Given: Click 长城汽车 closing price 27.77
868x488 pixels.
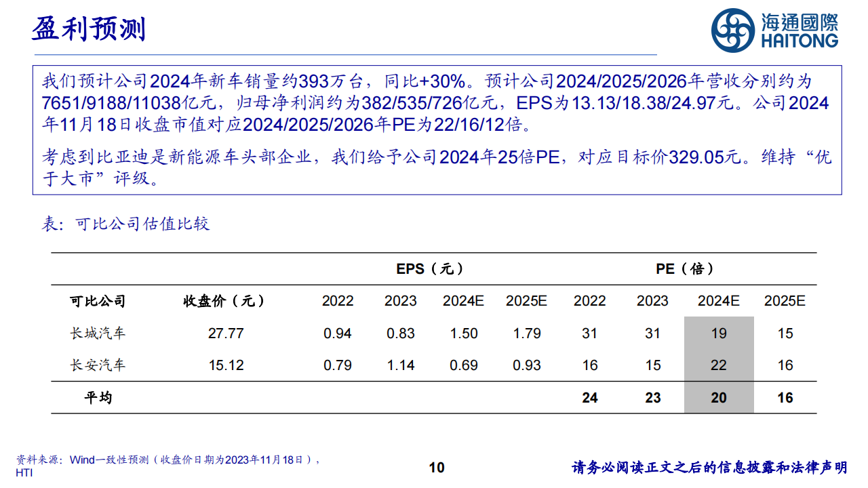Looking at the screenshot, I should 226,333.
